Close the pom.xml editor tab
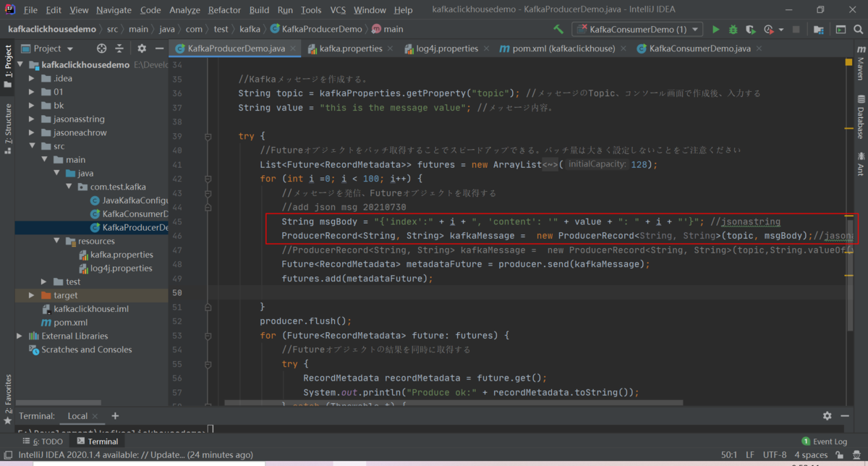The image size is (868, 466). (623, 48)
